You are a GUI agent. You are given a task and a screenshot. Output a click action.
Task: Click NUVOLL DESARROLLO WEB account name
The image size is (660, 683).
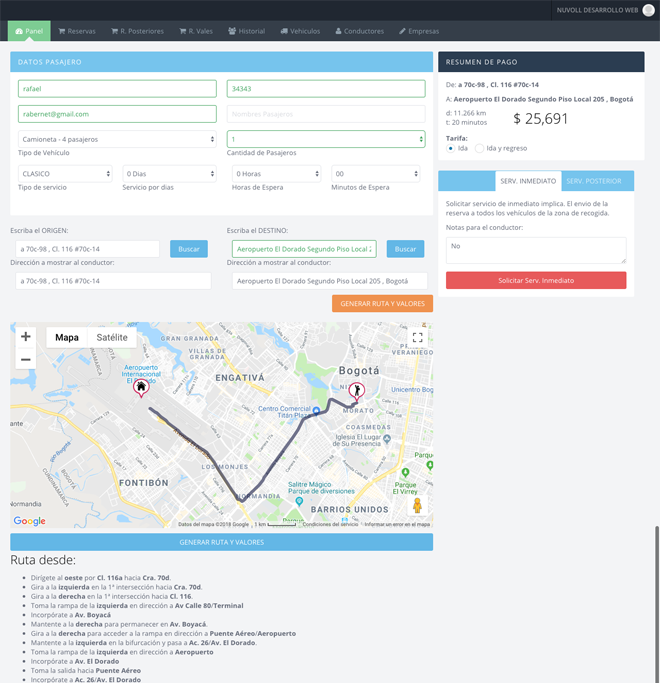tap(597, 10)
